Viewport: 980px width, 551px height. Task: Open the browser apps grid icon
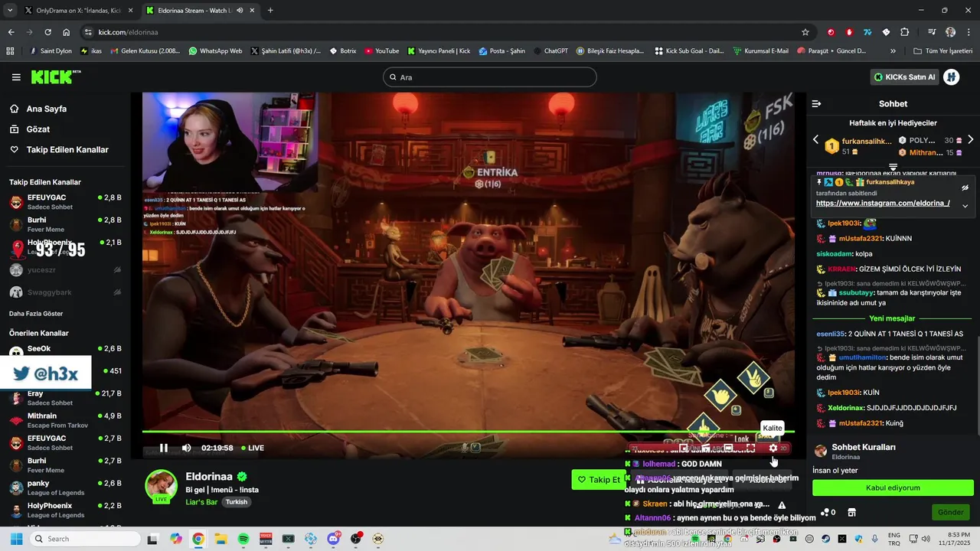(10, 51)
